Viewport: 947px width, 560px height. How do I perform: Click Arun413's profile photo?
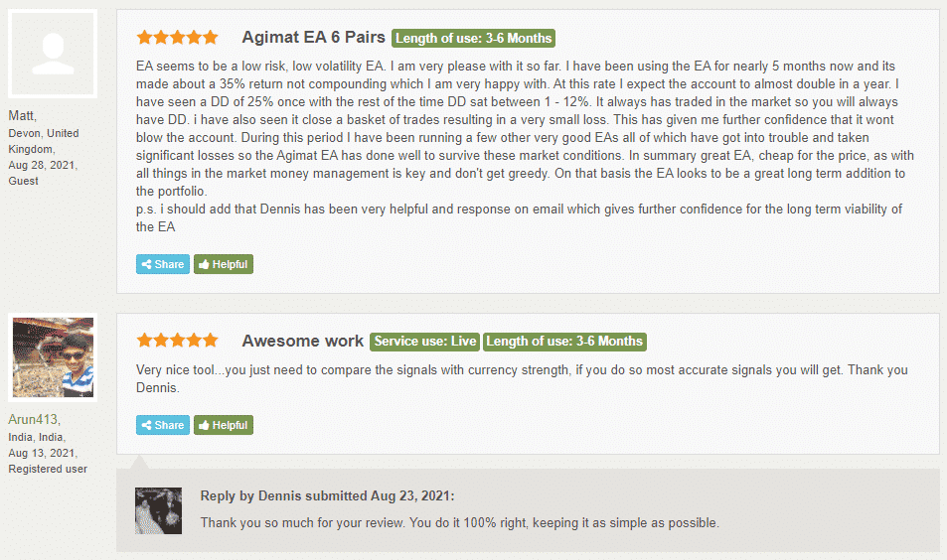53,357
